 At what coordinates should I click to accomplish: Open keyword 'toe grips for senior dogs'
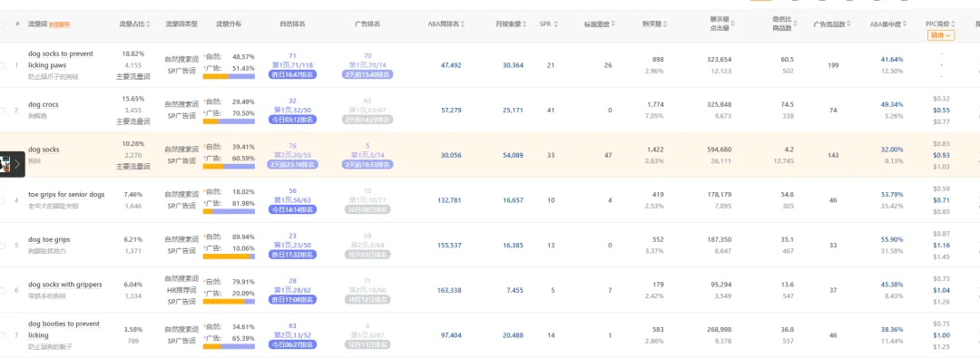66,194
